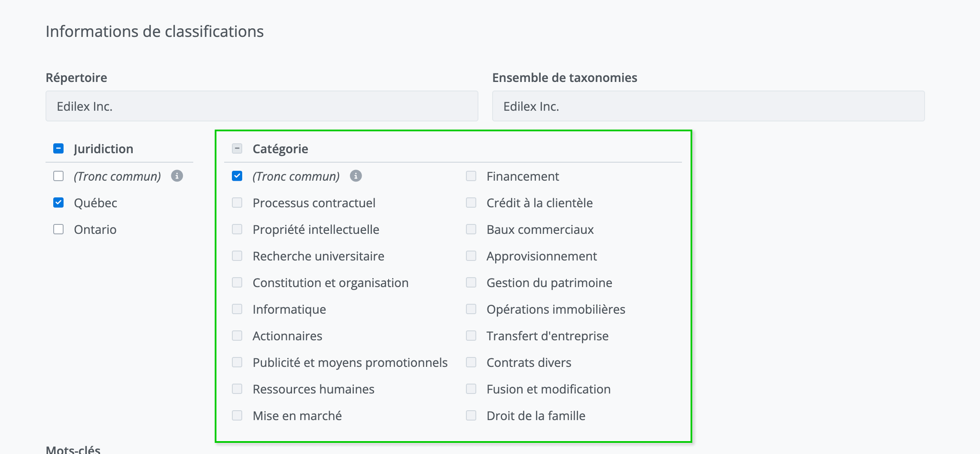Screen dimensions: 980x454
Task: Check the Mise en marché category
Action: click(x=237, y=415)
